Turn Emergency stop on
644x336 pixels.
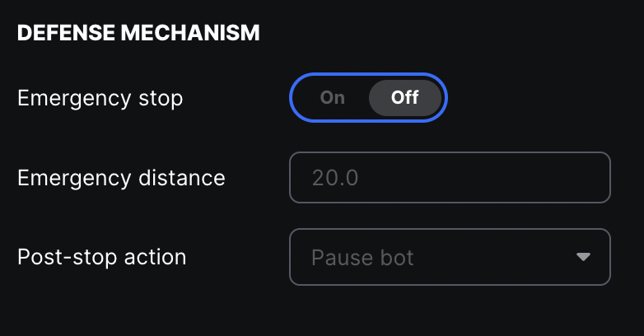tap(333, 98)
